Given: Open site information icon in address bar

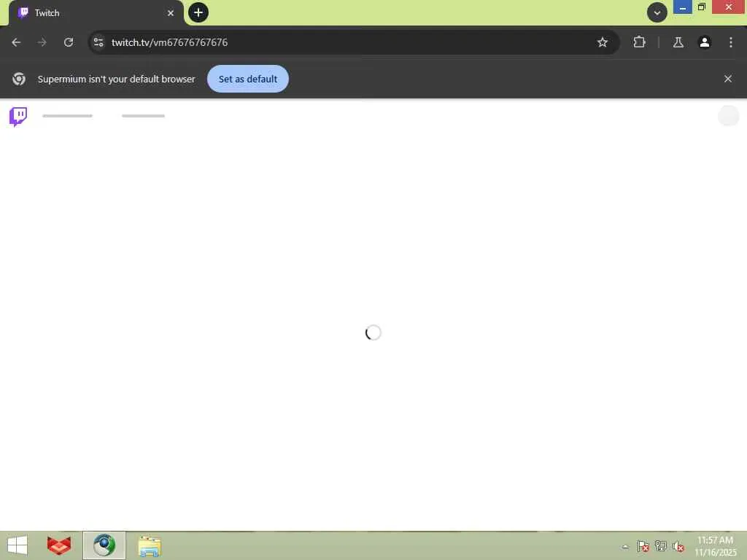Looking at the screenshot, I should pos(98,42).
